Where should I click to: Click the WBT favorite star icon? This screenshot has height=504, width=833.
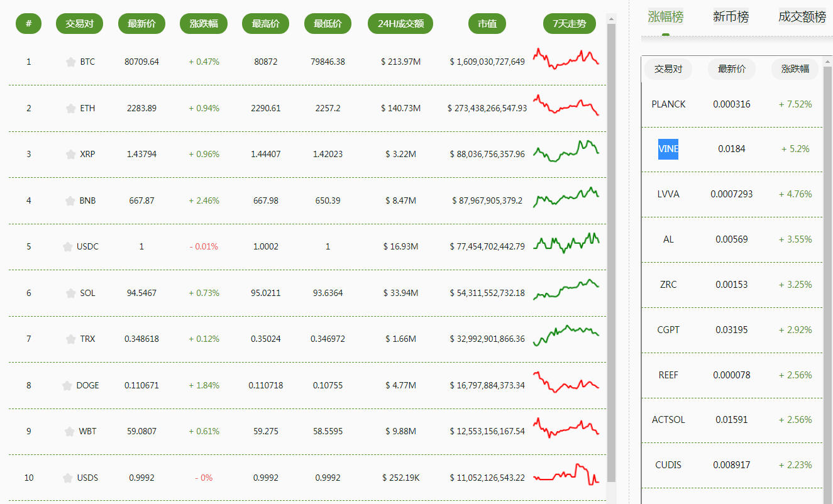(69, 431)
